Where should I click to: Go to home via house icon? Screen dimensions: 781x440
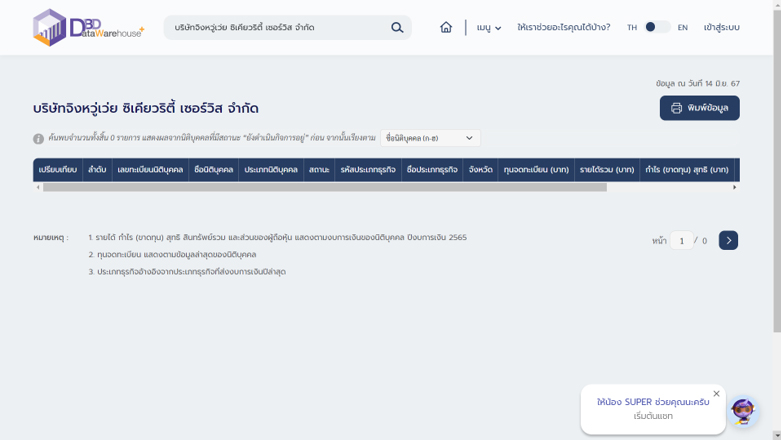pos(446,28)
